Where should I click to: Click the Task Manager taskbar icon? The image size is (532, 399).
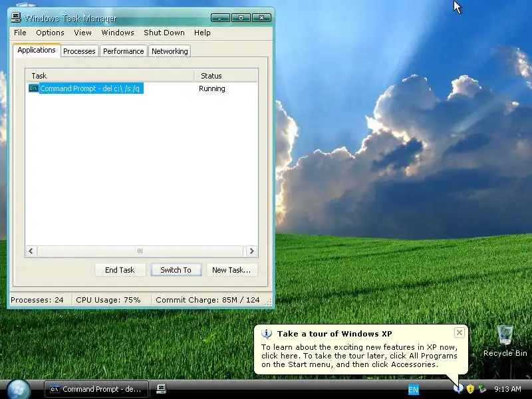tap(161, 389)
